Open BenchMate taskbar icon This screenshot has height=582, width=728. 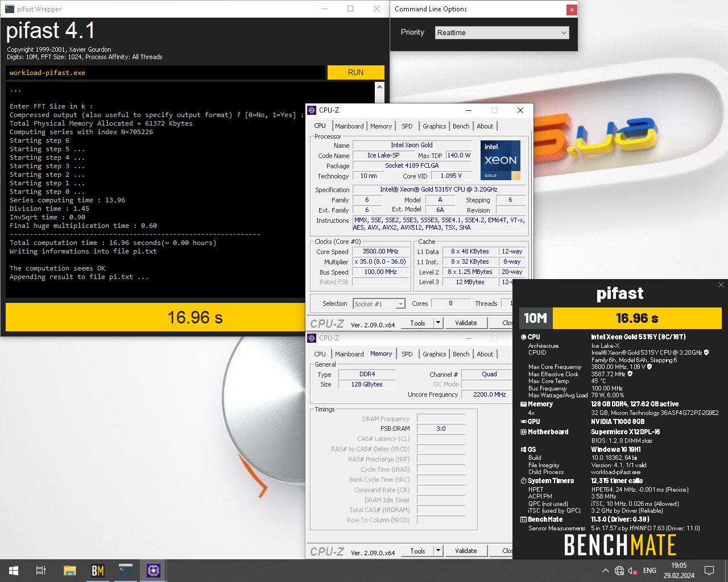click(x=98, y=571)
